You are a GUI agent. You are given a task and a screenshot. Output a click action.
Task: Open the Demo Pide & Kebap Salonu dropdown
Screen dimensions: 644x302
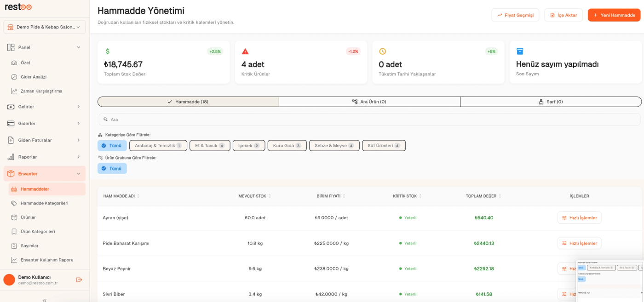(x=45, y=27)
